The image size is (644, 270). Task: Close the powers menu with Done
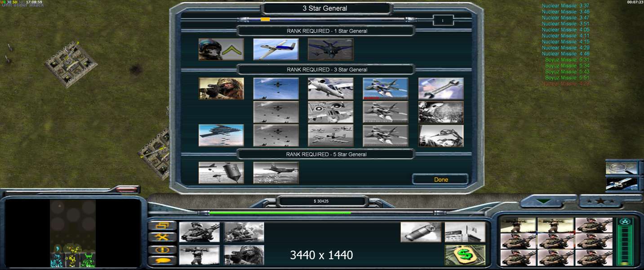[441, 180]
